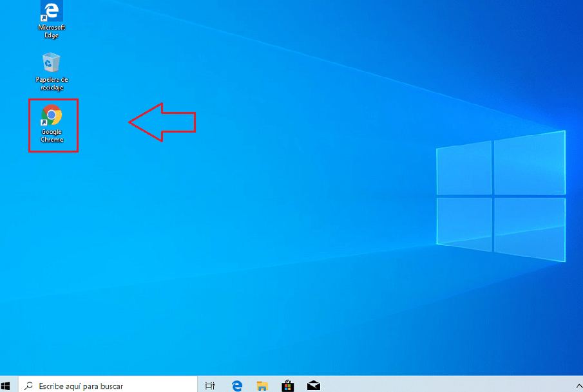The width and height of the screenshot is (583, 392).
Task: Click the magnifier icon in the search box
Action: pos(29,386)
